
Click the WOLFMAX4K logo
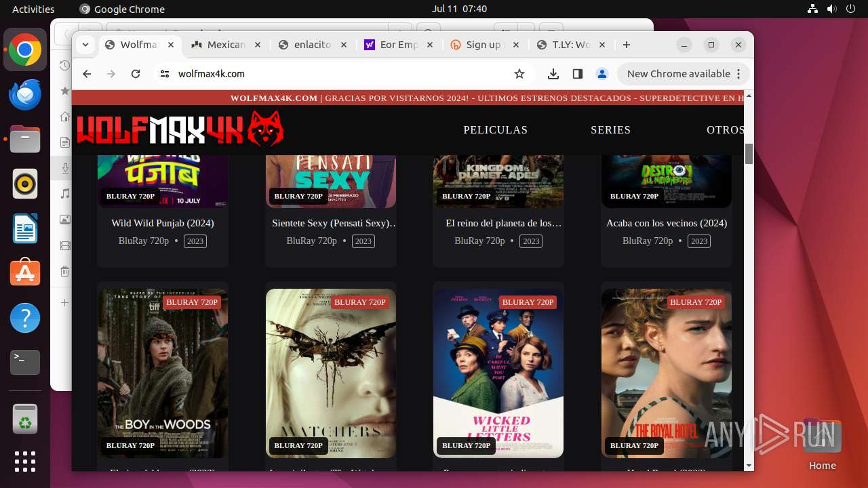180,129
